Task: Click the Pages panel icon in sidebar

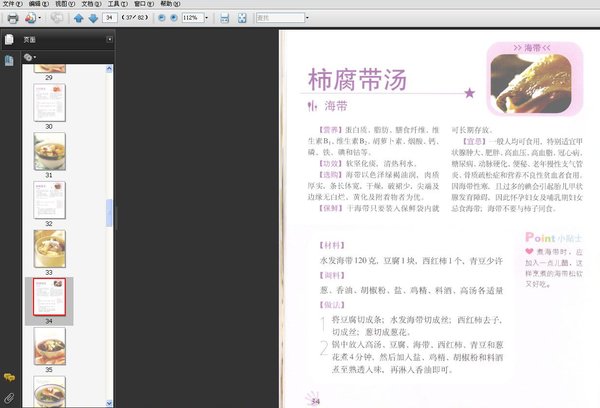Action: [9, 39]
